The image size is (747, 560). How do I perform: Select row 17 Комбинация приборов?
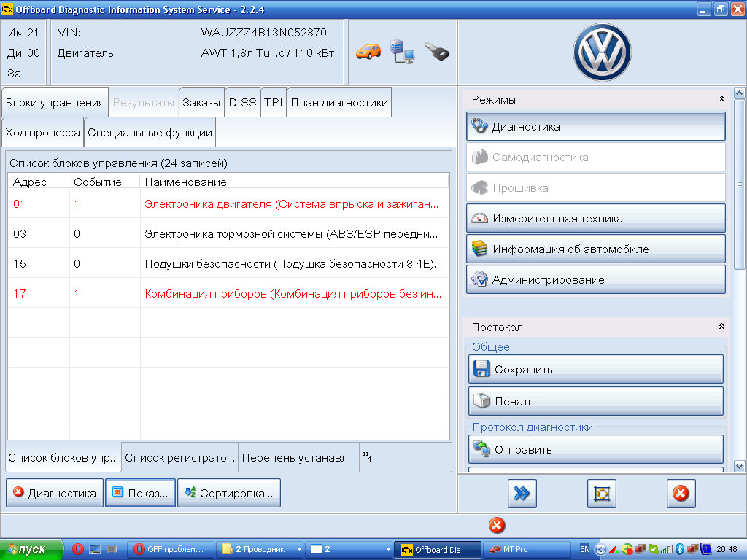[x=228, y=293]
